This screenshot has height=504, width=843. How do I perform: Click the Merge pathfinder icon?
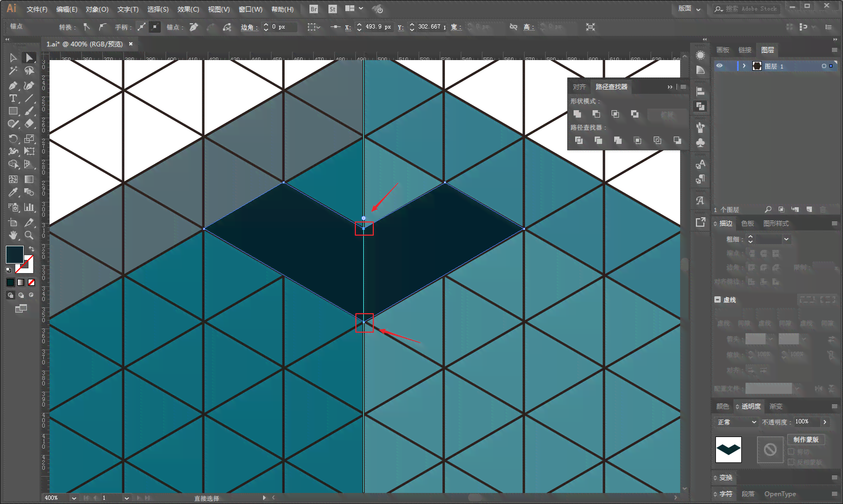pyautogui.click(x=618, y=140)
